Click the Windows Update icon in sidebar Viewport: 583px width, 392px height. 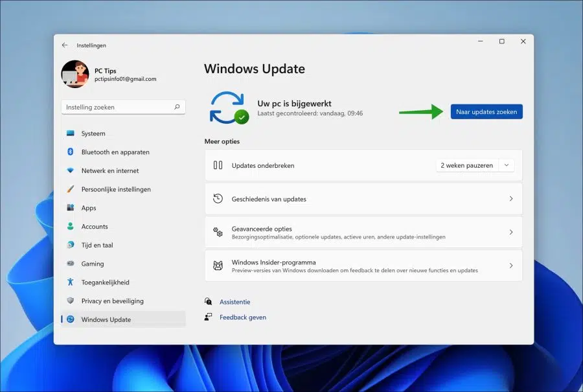[70, 319]
